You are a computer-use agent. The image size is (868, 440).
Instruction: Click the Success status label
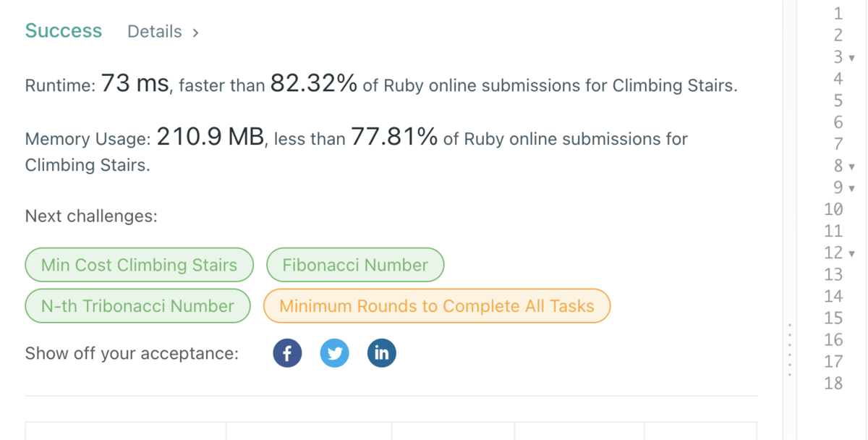point(64,31)
